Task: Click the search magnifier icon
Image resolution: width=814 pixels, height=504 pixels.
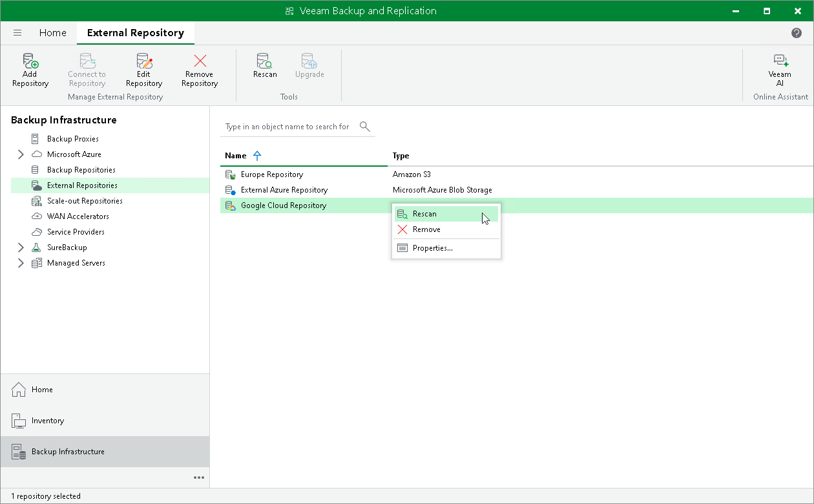Action: click(x=364, y=126)
